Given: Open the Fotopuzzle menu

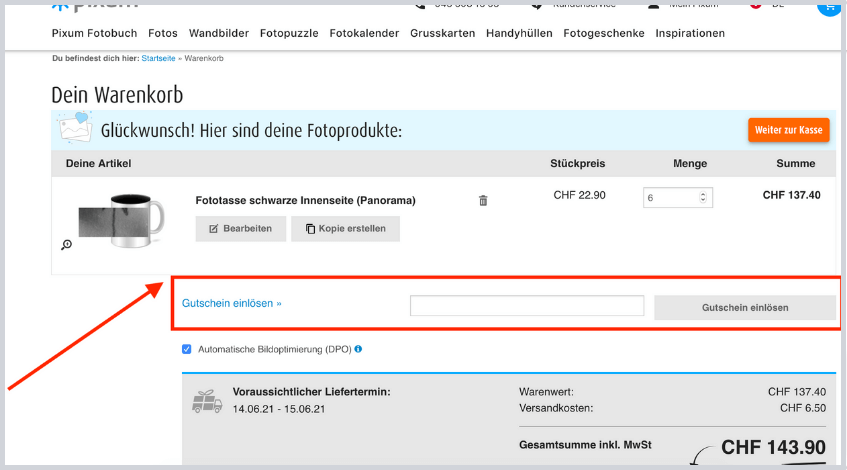Looking at the screenshot, I should click(289, 33).
